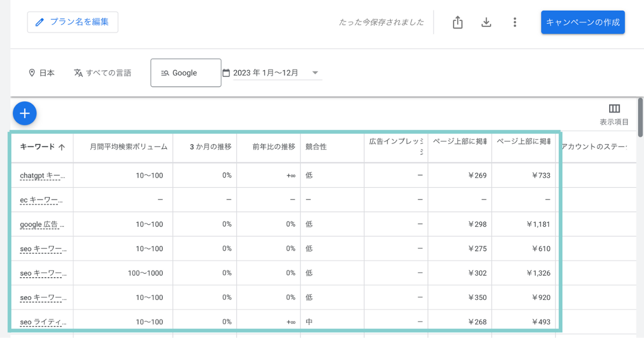Viewport: 644px width, 338px height.
Task: Open the 表示項目 columns icon
Action: (614, 109)
